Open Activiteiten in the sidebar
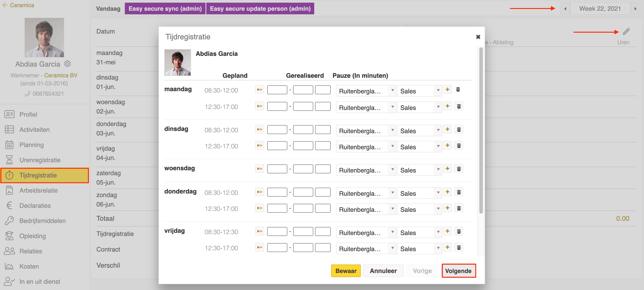 [45, 130]
